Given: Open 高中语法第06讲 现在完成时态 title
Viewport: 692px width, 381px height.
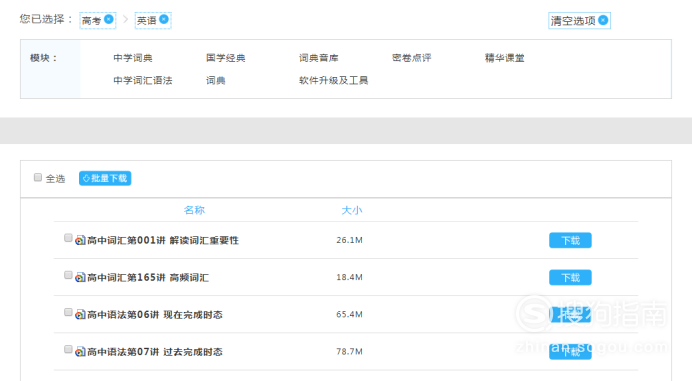Looking at the screenshot, I should (154, 314).
